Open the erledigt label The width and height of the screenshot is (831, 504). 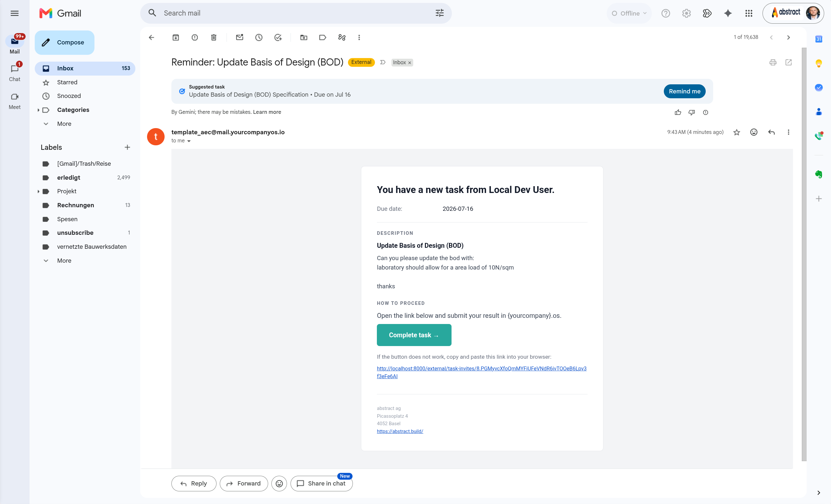pos(85,177)
